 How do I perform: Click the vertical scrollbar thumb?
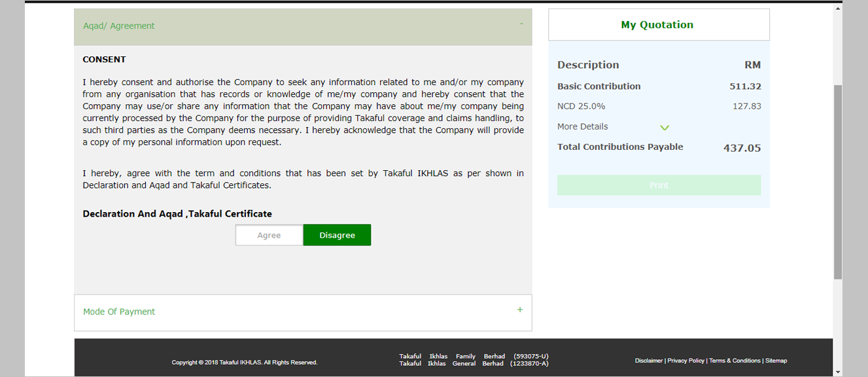(x=838, y=182)
